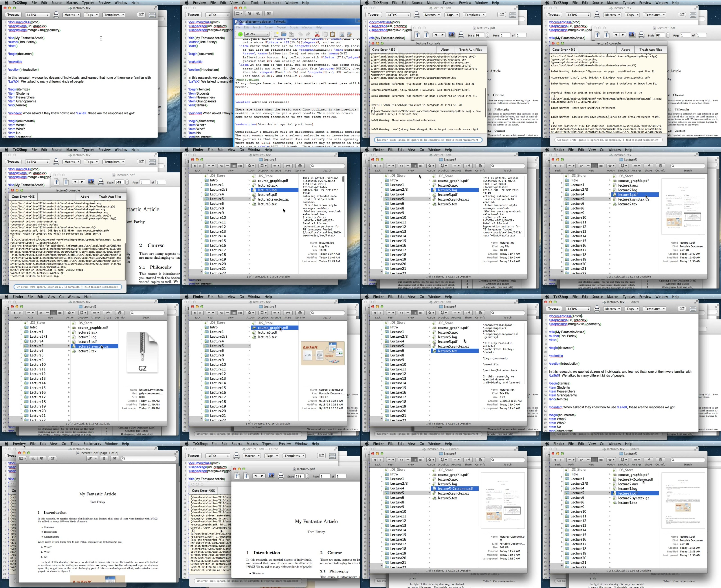Click red scissors cut icon in TeXworks
Screen dimensions: 721x588
(317, 34)
